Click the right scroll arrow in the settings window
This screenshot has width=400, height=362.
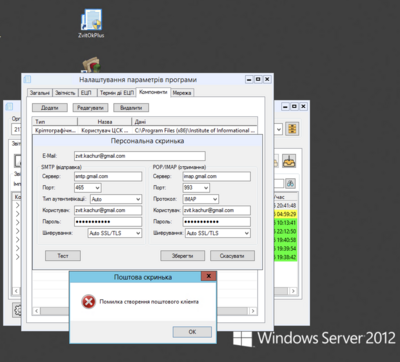(x=254, y=311)
